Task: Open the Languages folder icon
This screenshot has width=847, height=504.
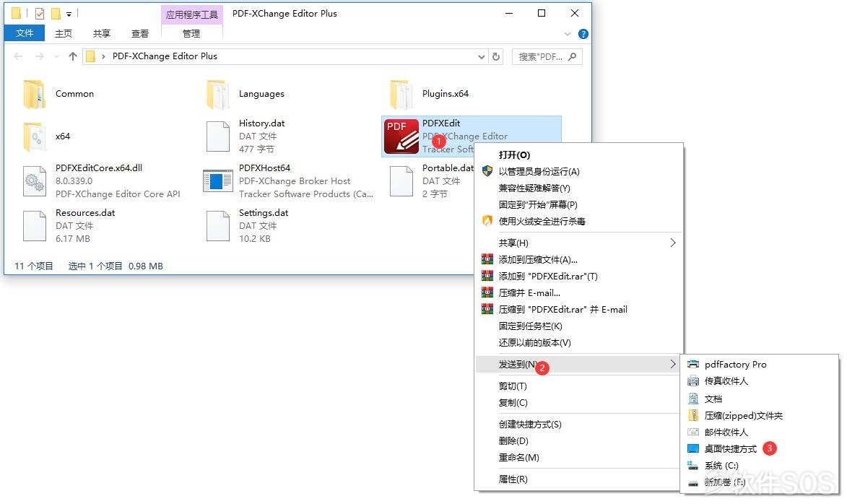Action: [x=218, y=94]
